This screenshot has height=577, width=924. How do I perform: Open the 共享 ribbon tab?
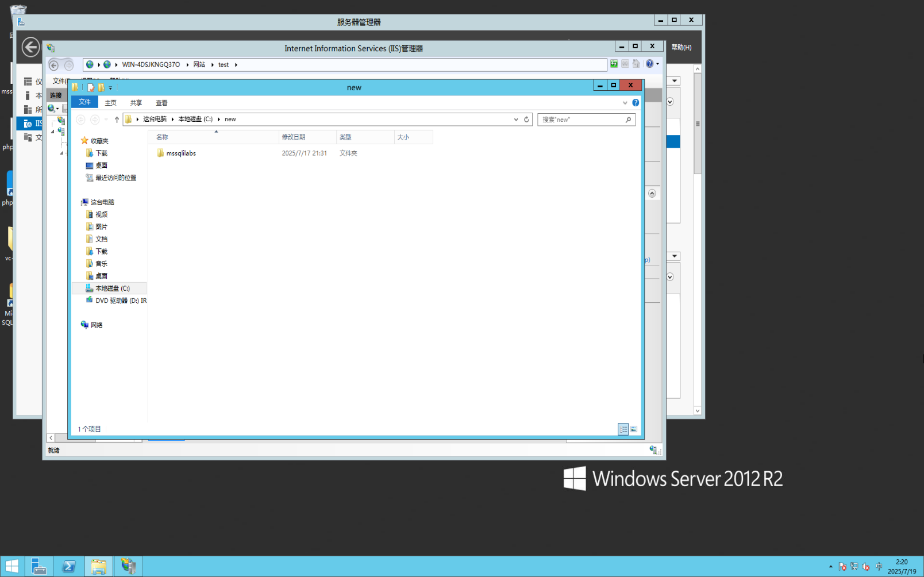click(x=136, y=102)
